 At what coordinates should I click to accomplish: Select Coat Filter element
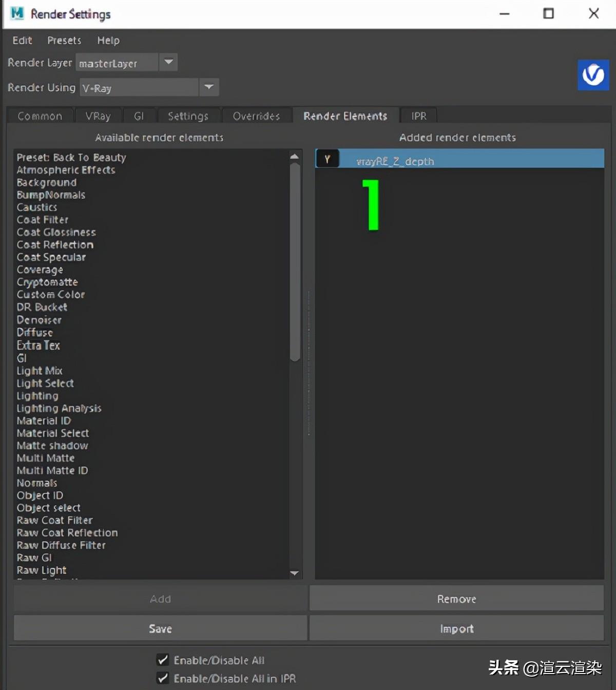coord(42,220)
